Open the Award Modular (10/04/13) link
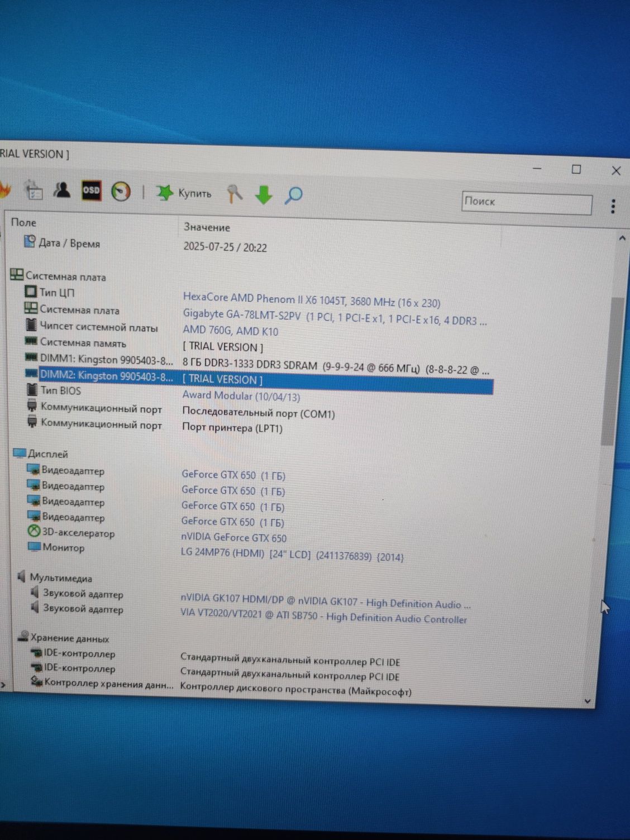 (x=241, y=396)
